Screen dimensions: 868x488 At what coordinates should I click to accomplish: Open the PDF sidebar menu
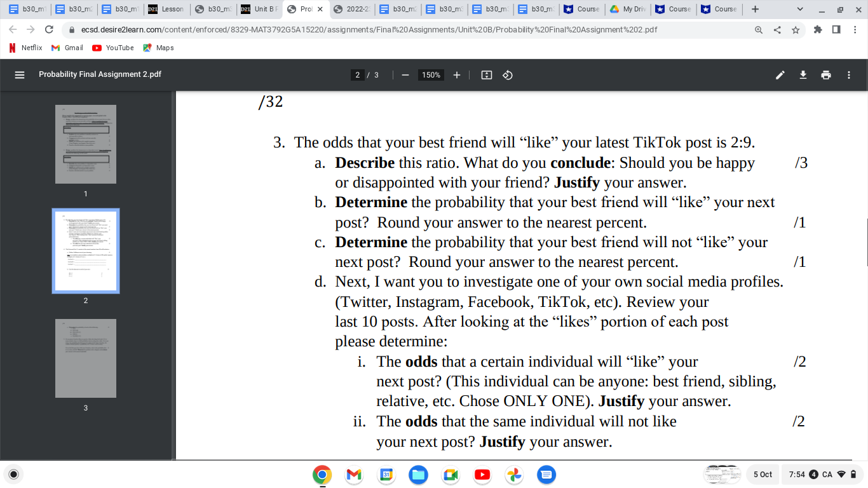tap(20, 74)
